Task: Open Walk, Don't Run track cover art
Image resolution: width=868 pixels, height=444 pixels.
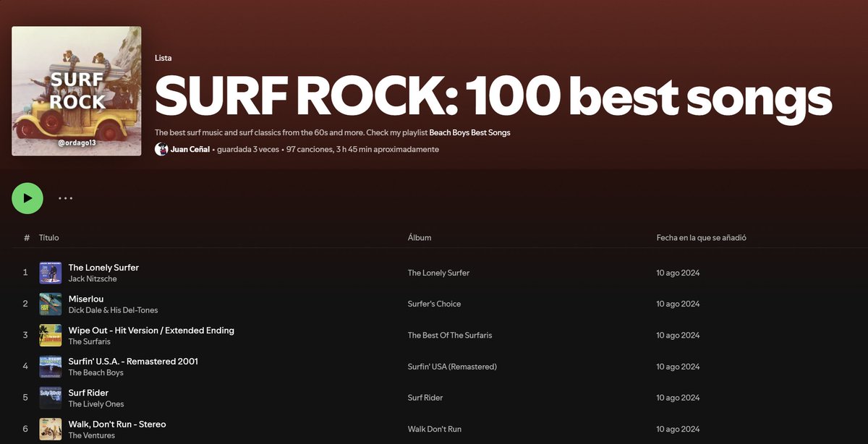Action: pos(51,430)
